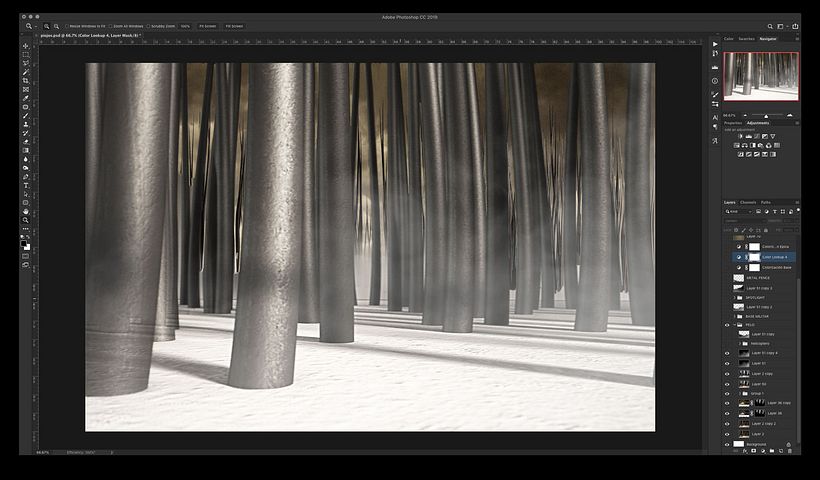Adjust the Navigator zoom slider

pyautogui.click(x=766, y=116)
